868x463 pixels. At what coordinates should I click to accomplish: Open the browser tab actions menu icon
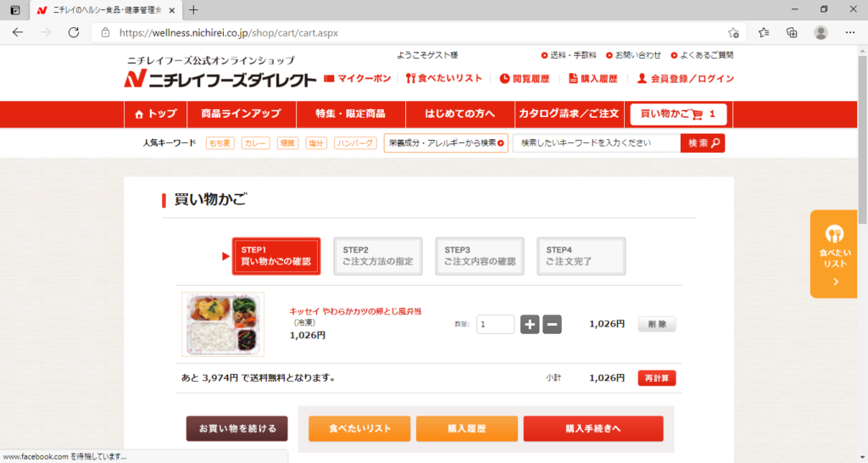tap(15, 10)
